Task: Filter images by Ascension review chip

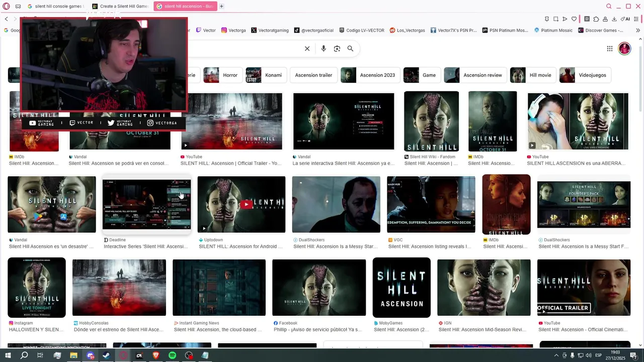Action: [x=475, y=75]
